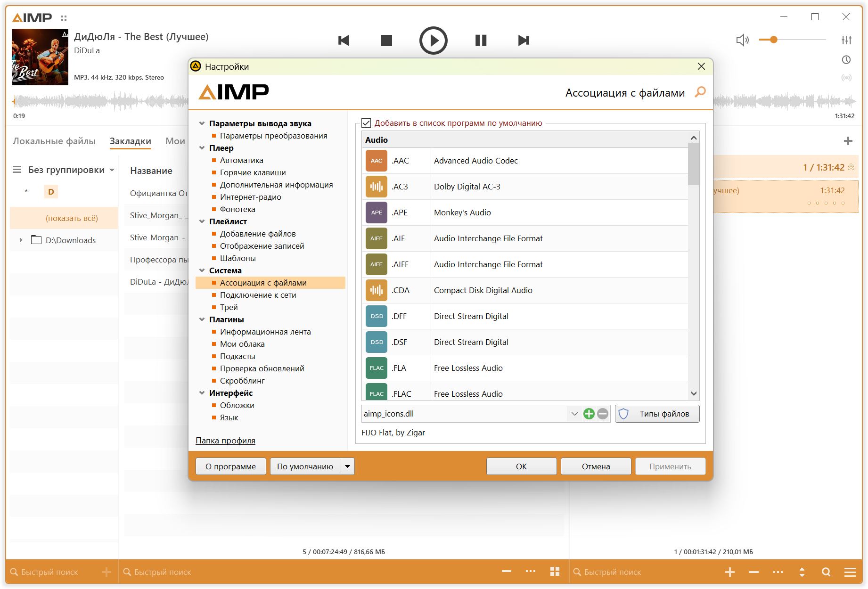Expand the D:\Downloads folder node
868x589 pixels.
coord(21,240)
